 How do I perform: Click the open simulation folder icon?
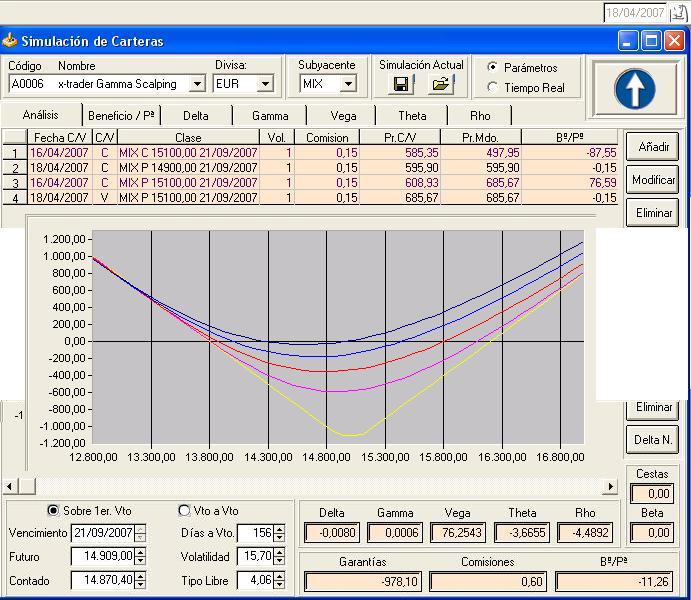[x=442, y=85]
